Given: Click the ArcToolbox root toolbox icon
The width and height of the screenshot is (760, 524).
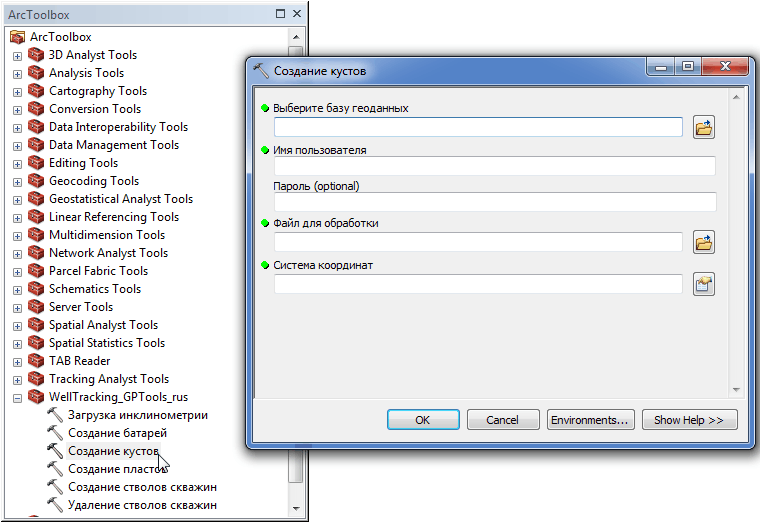Looking at the screenshot, I should coord(17,37).
